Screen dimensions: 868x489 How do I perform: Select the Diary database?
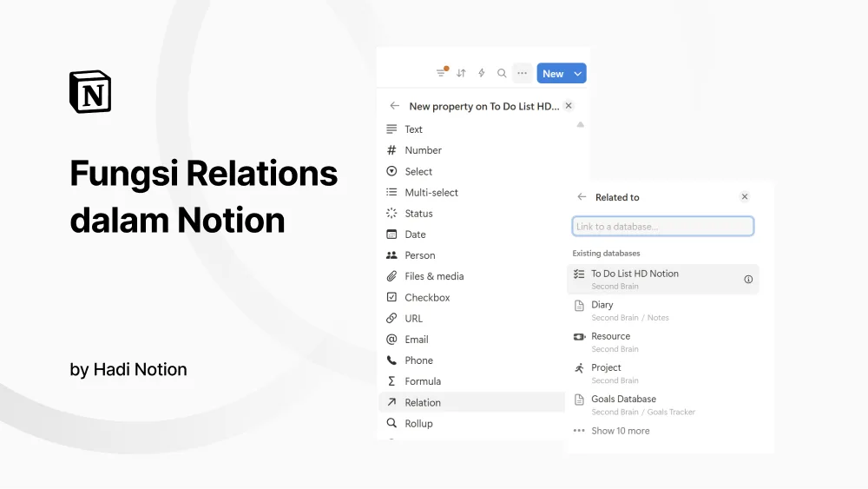point(662,311)
